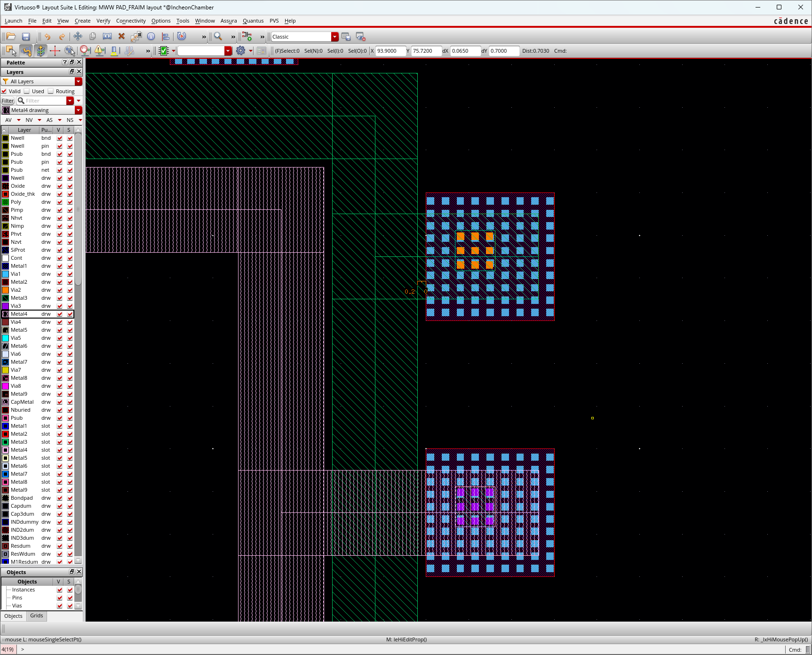
Task: Click the Via2 orange color swatch
Action: [5, 290]
